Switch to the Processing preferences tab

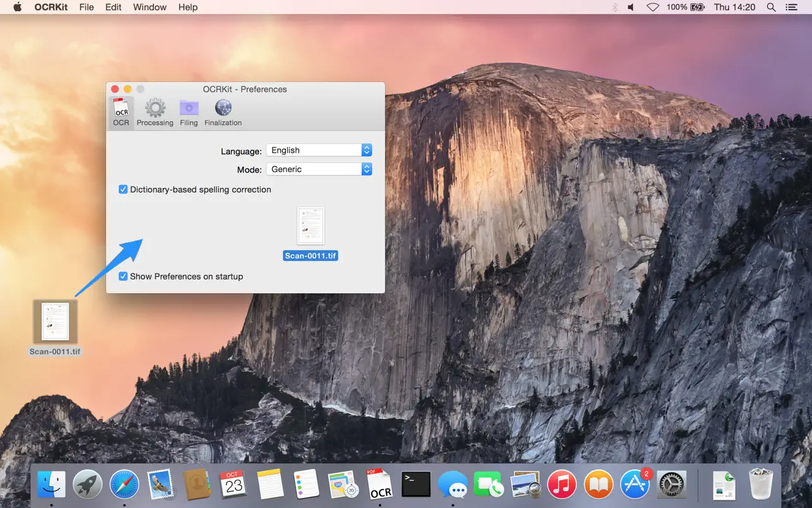[155, 113]
